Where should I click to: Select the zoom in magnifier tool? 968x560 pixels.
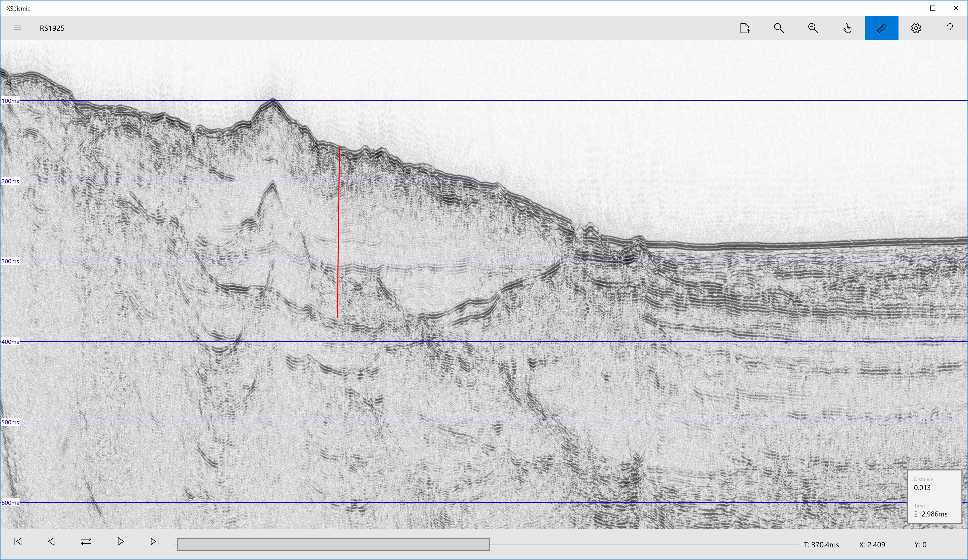tap(779, 28)
